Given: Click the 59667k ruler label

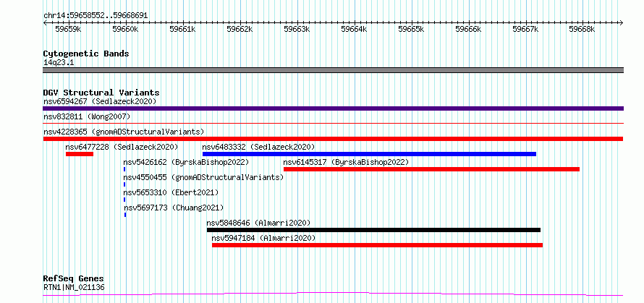Looking at the screenshot, I should pyautogui.click(x=525, y=29).
